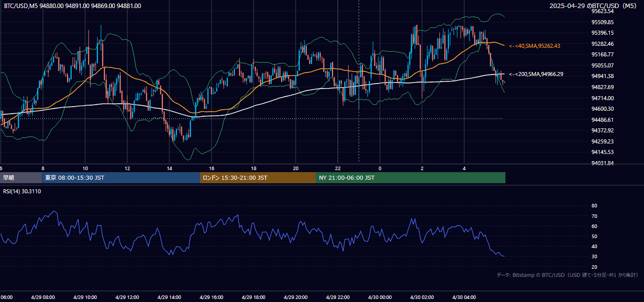Click the BTC/USD,M5 price header text

pos(73,6)
